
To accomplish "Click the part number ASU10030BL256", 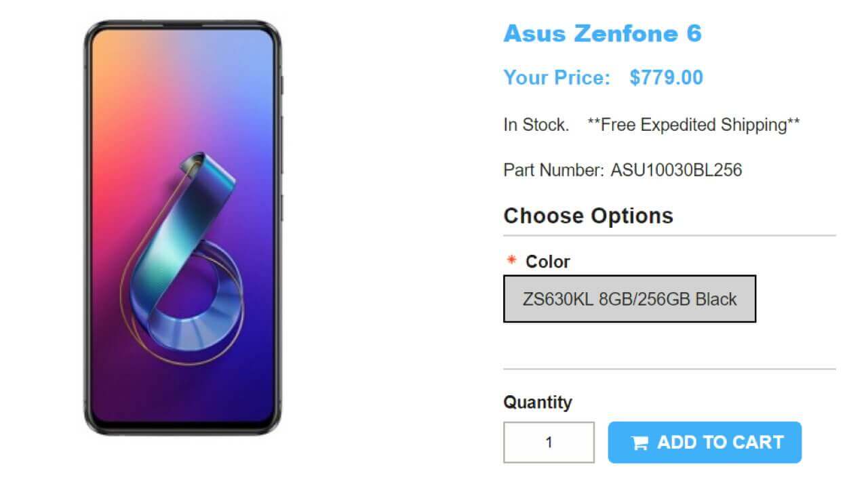I will 676,169.
